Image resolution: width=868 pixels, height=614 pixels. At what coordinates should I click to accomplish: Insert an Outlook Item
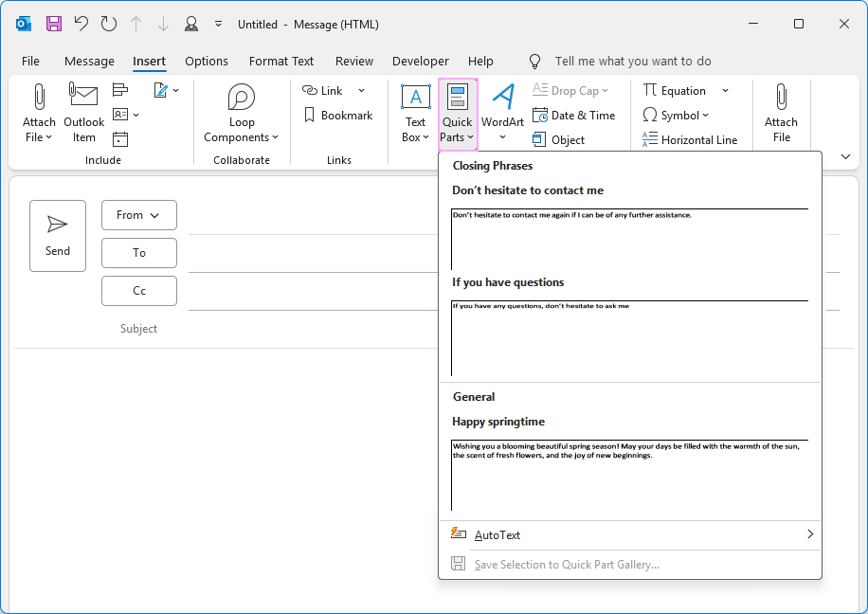tap(83, 113)
